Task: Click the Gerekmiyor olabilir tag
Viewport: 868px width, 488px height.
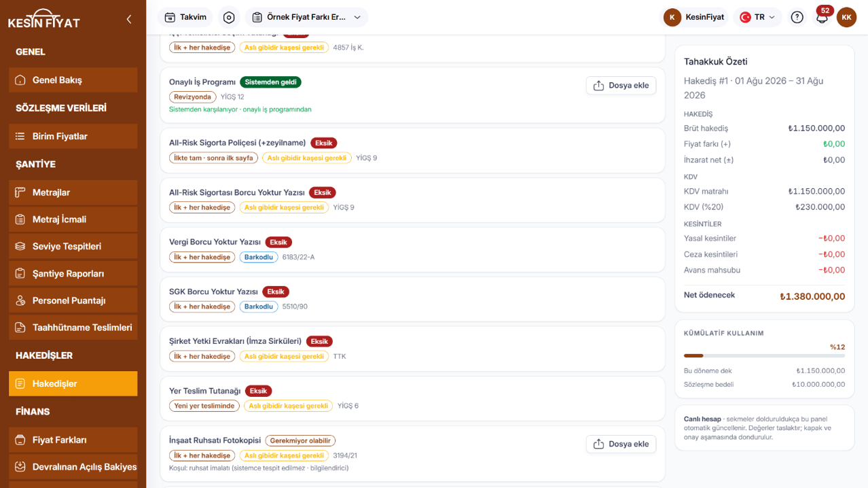Action: coord(300,440)
